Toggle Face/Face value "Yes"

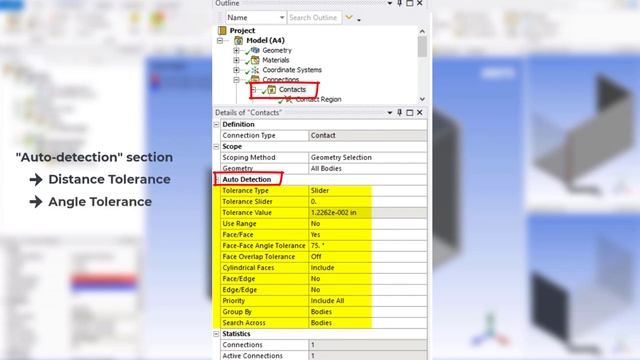(368, 235)
